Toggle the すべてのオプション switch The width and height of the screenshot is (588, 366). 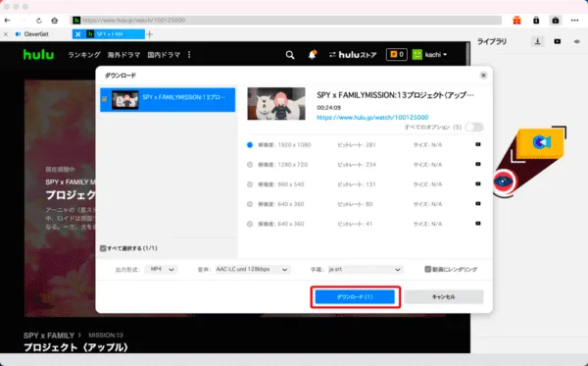474,127
